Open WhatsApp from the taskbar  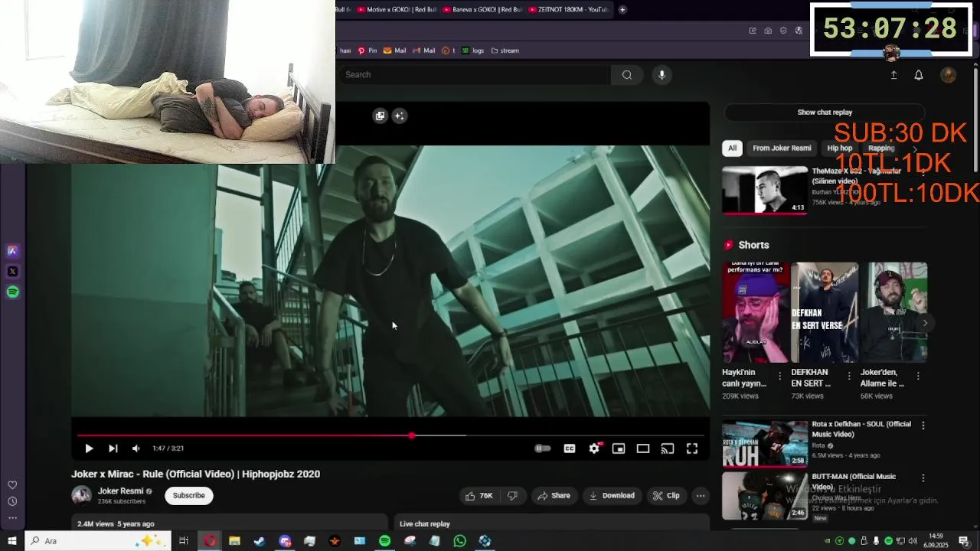tap(459, 541)
